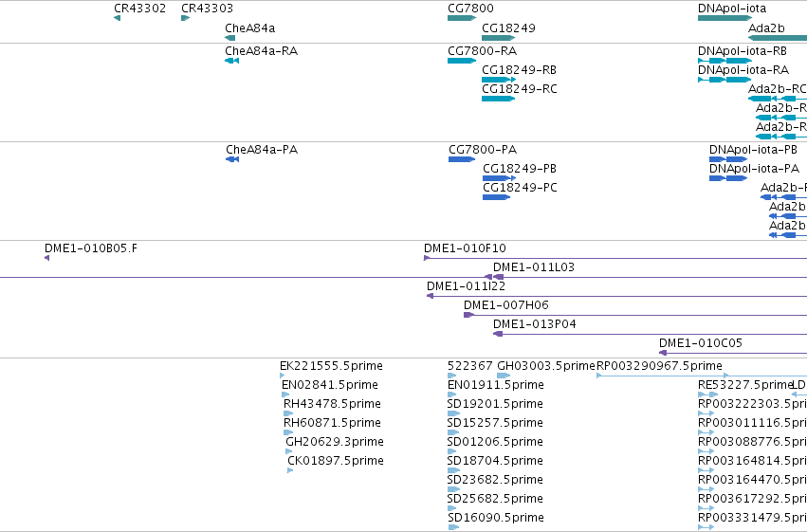Select protein DNApol-iota-PA

pyautogui.click(x=754, y=169)
